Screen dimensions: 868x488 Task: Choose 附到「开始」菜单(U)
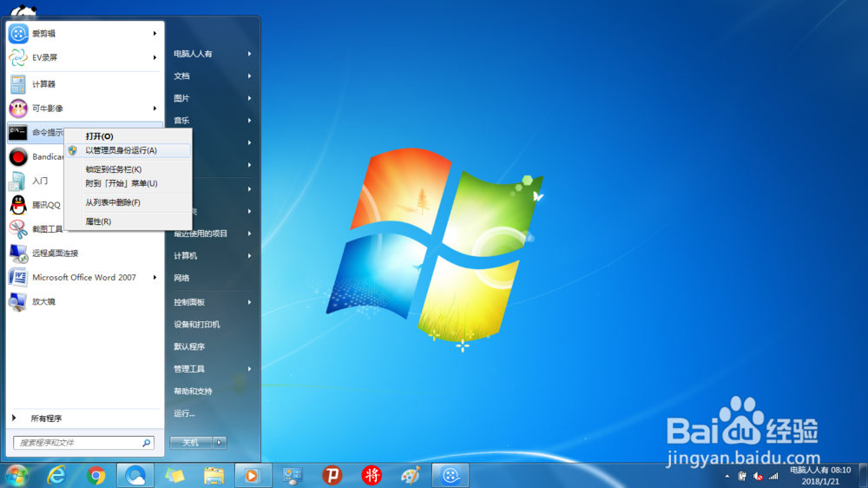click(128, 183)
